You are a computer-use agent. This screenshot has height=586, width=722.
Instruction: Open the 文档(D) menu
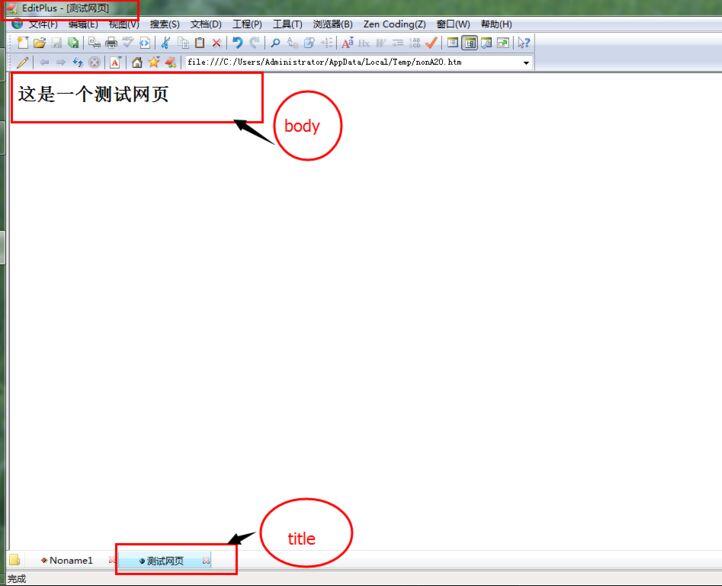click(x=206, y=24)
